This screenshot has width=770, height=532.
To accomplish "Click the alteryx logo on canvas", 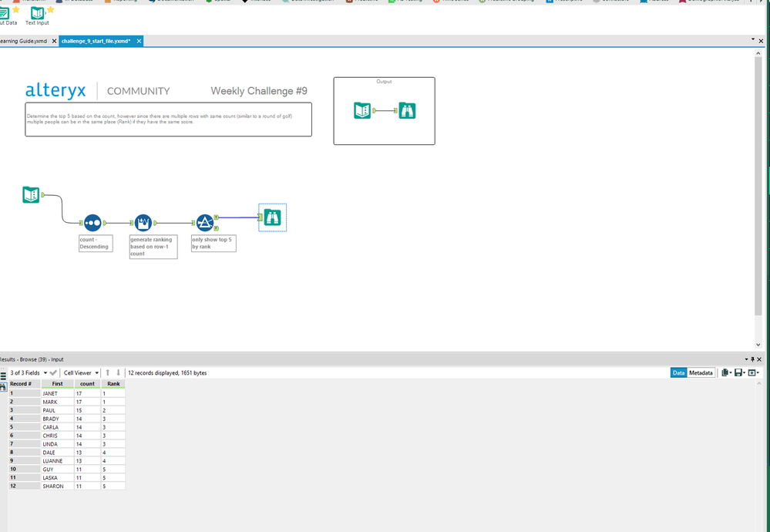I will click(x=55, y=90).
